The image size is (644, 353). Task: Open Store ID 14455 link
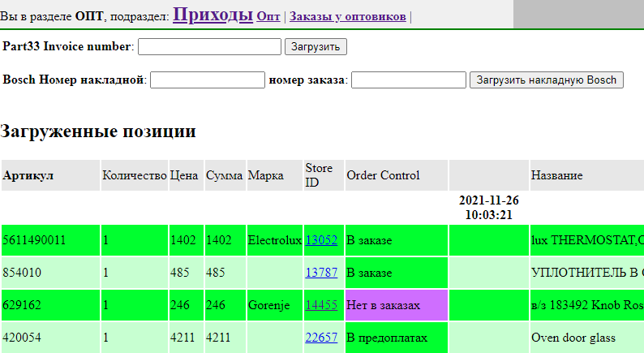pos(321,305)
